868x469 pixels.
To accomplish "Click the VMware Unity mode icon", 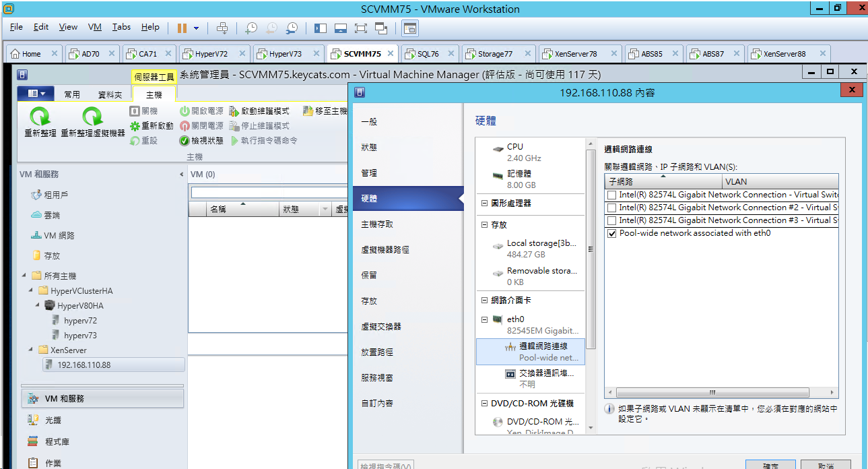I will coord(381,28).
